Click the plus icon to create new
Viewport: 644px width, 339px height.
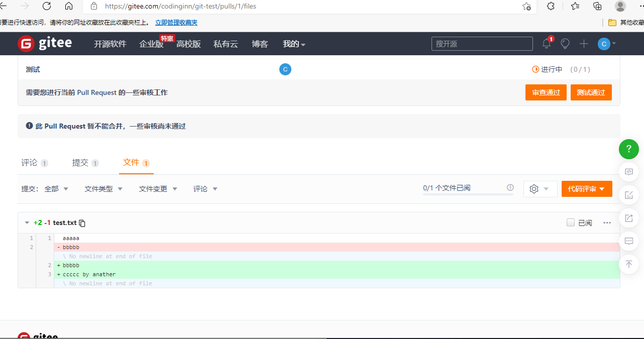(584, 44)
